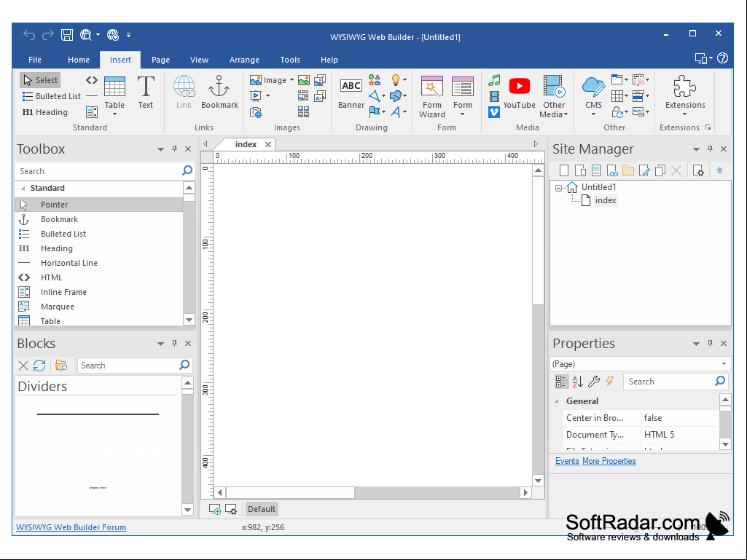
Task: Switch to the View ribbon tab
Action: [x=199, y=60]
